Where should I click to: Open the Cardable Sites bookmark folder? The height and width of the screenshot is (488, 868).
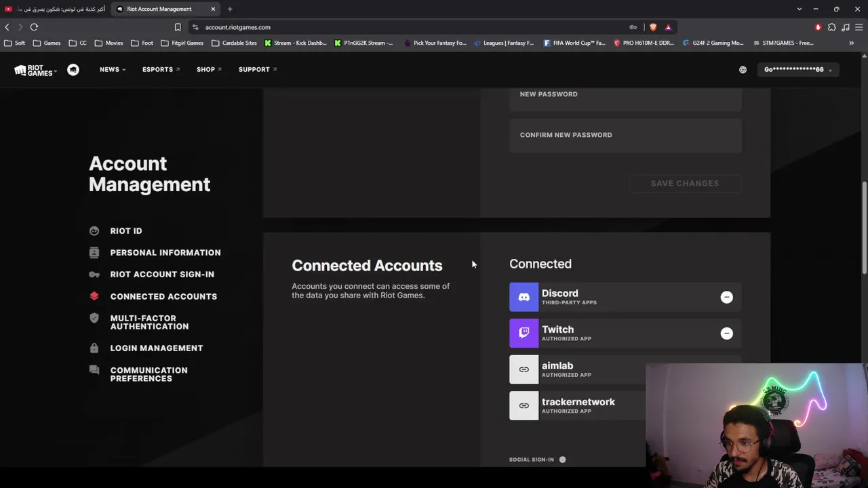234,43
